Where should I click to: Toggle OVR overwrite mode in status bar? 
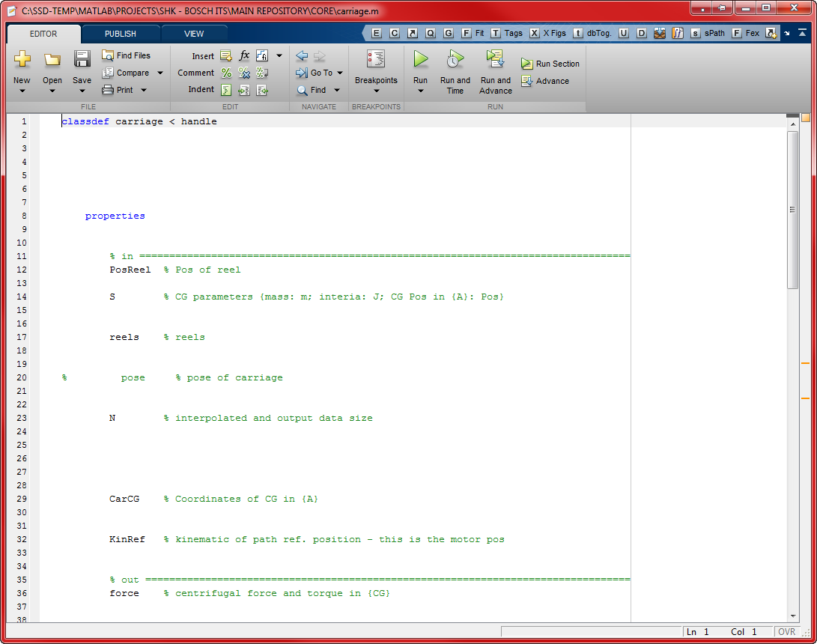click(786, 632)
